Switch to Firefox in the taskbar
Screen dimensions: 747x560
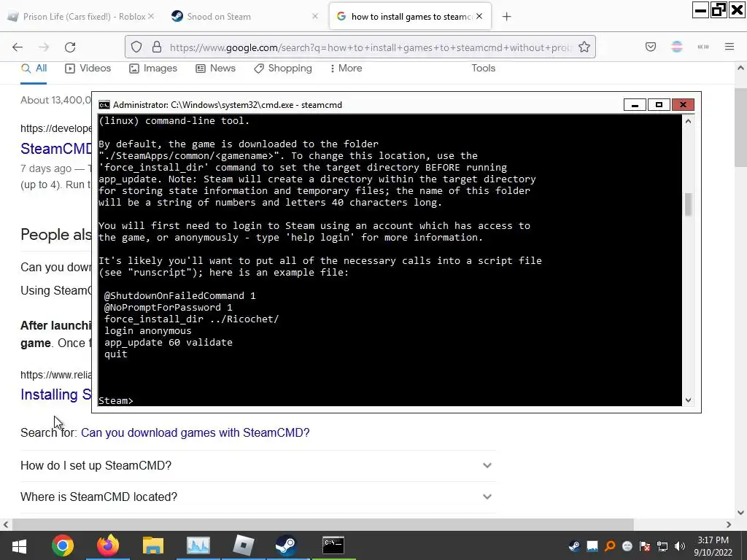pyautogui.click(x=108, y=545)
